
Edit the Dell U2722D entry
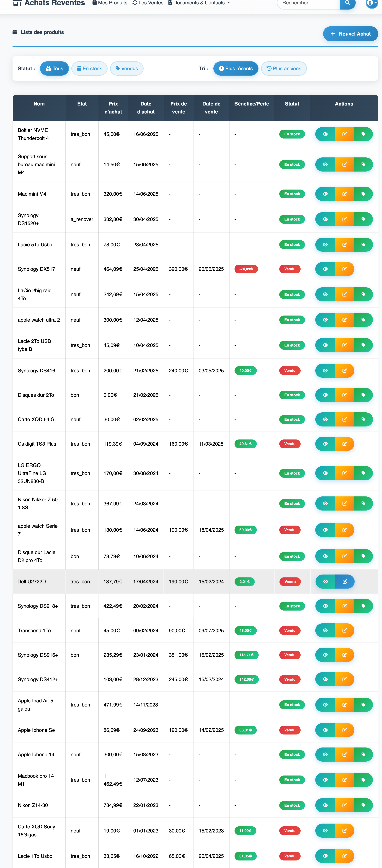(x=345, y=582)
